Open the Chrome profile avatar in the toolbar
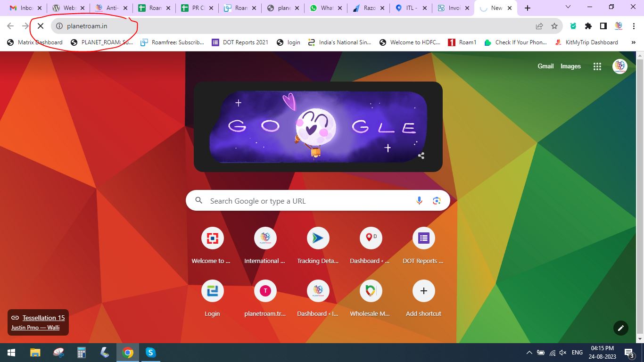Screen dimensions: 644x362 [x=619, y=26]
